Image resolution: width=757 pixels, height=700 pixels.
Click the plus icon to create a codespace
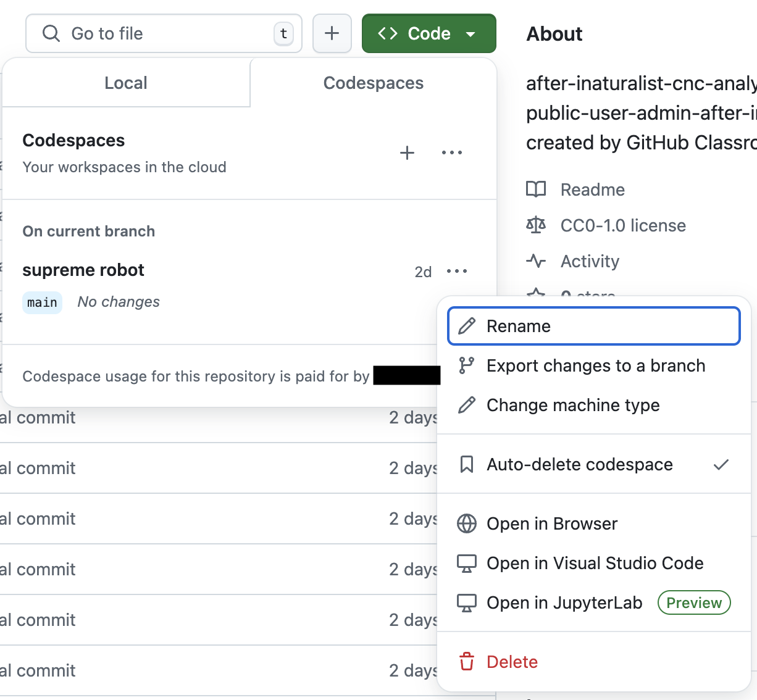tap(407, 153)
